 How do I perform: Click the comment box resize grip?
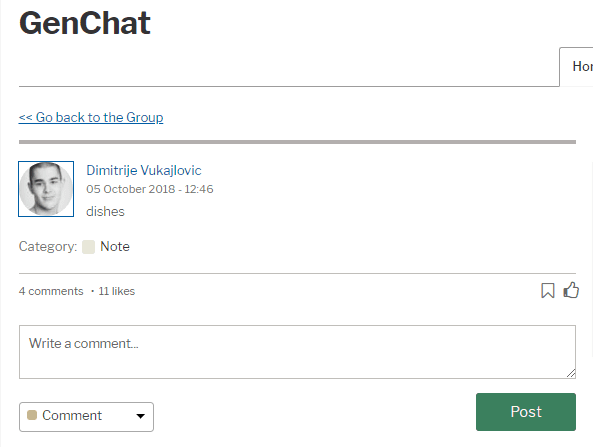point(571,373)
